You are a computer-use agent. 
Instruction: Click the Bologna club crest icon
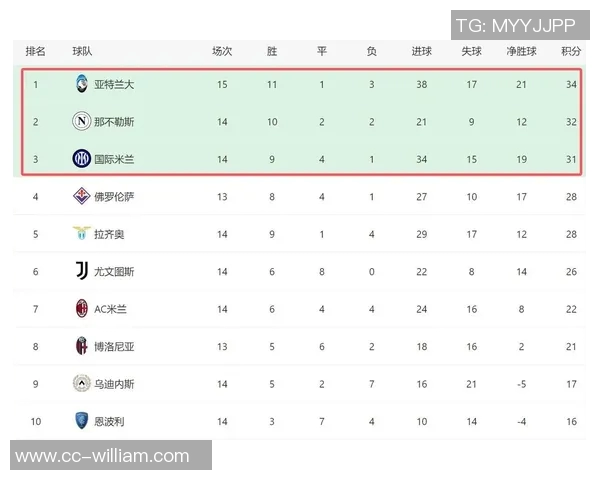81,346
